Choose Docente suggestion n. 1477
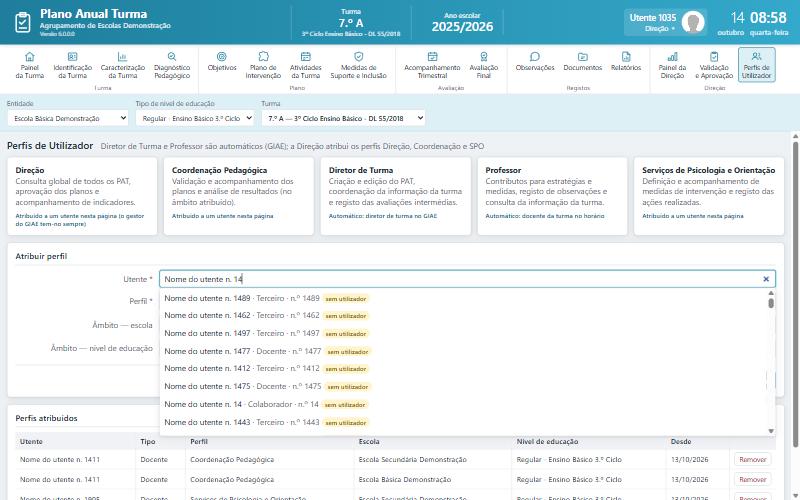 463,351
